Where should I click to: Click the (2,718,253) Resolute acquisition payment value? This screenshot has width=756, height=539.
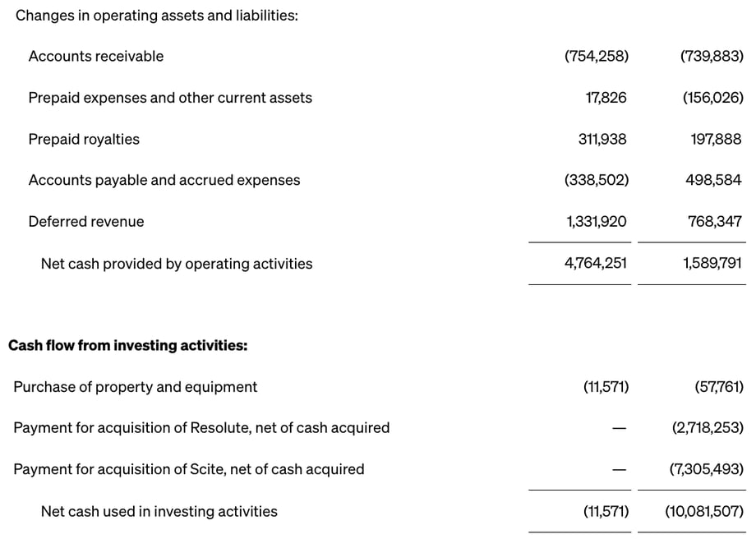point(708,428)
